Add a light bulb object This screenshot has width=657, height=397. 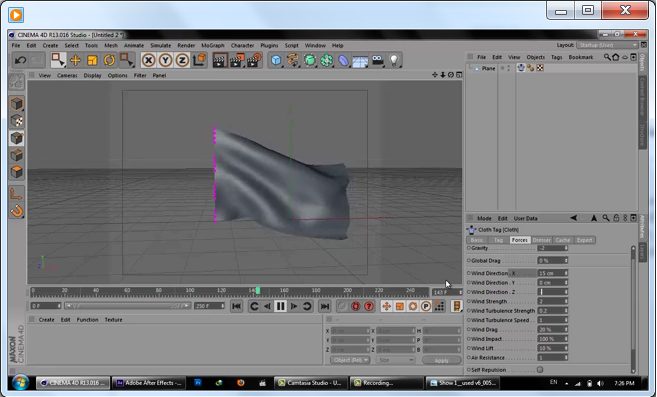click(394, 60)
